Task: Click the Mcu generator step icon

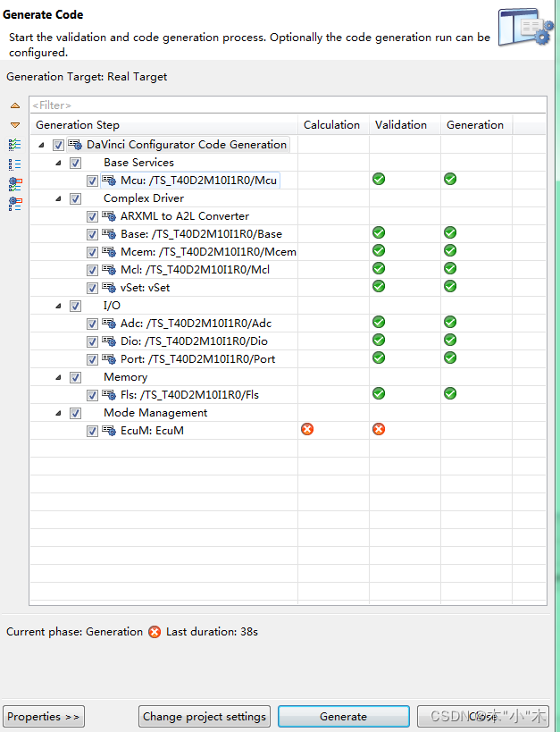Action: (109, 181)
